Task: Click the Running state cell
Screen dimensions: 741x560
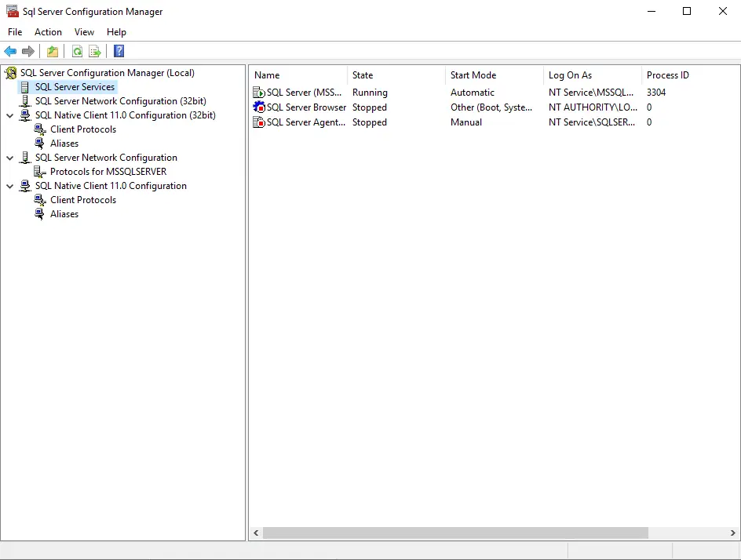Action: pos(370,93)
